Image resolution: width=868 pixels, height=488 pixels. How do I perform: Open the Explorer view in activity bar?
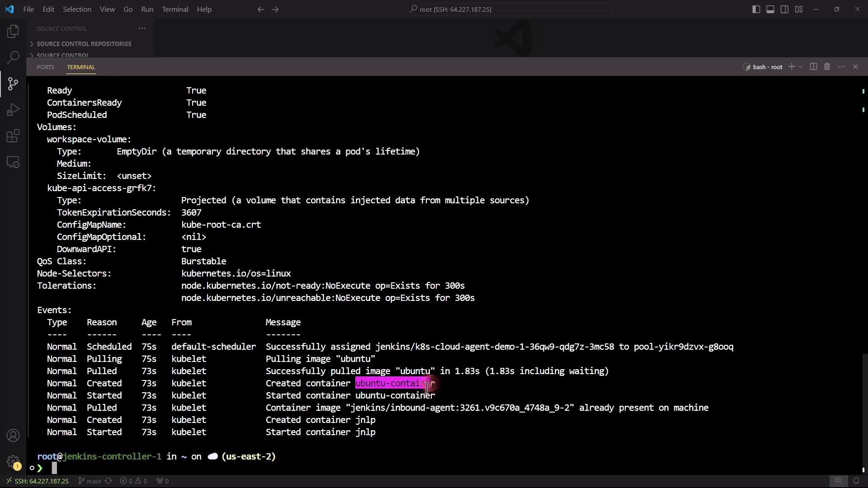click(x=13, y=31)
